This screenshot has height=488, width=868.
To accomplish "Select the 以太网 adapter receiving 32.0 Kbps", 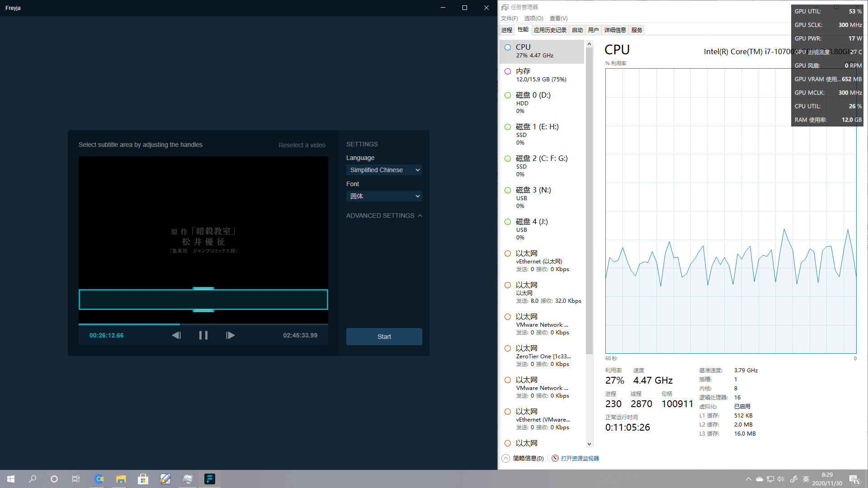I will pyautogui.click(x=542, y=293).
